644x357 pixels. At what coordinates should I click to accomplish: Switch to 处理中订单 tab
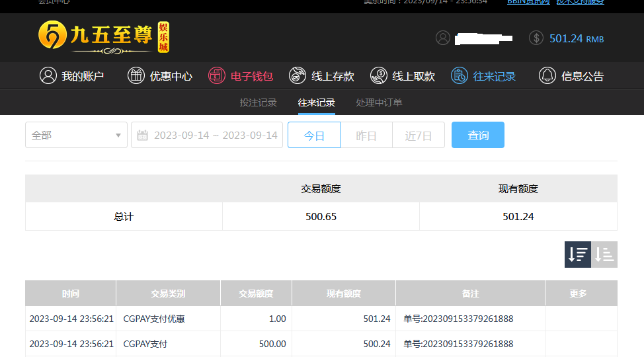(379, 102)
